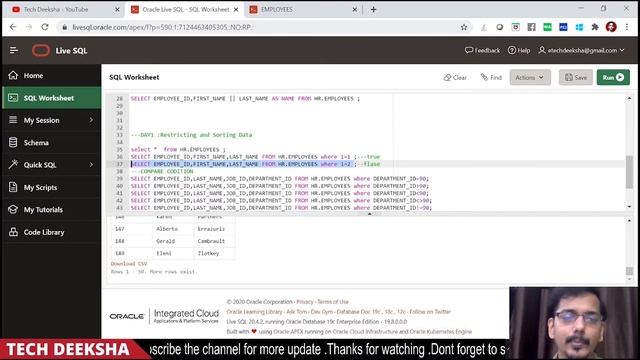Click the Home house icon

click(x=13, y=75)
